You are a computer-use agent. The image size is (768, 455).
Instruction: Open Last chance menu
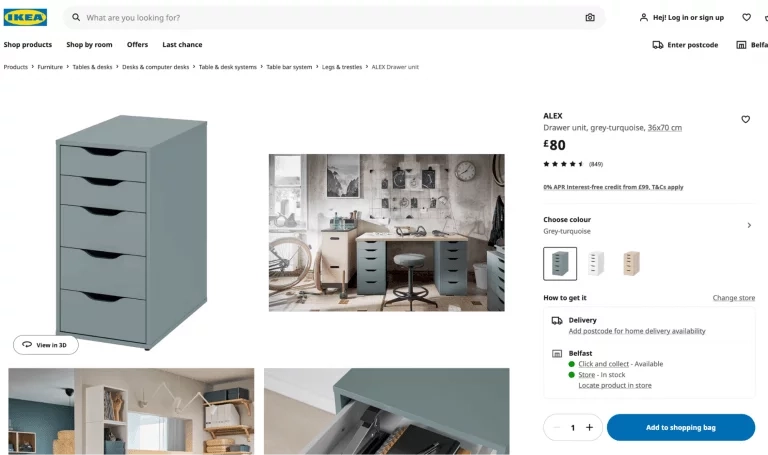(182, 45)
